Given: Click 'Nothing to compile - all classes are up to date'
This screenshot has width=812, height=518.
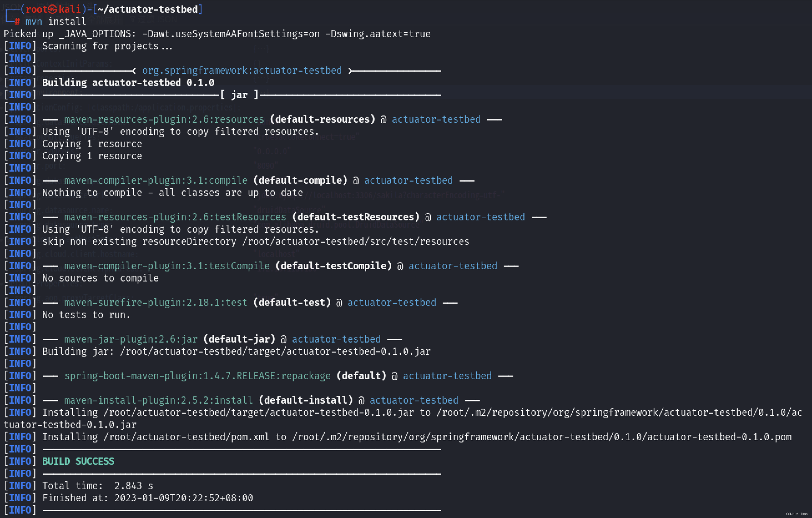Looking at the screenshot, I should pos(173,193).
